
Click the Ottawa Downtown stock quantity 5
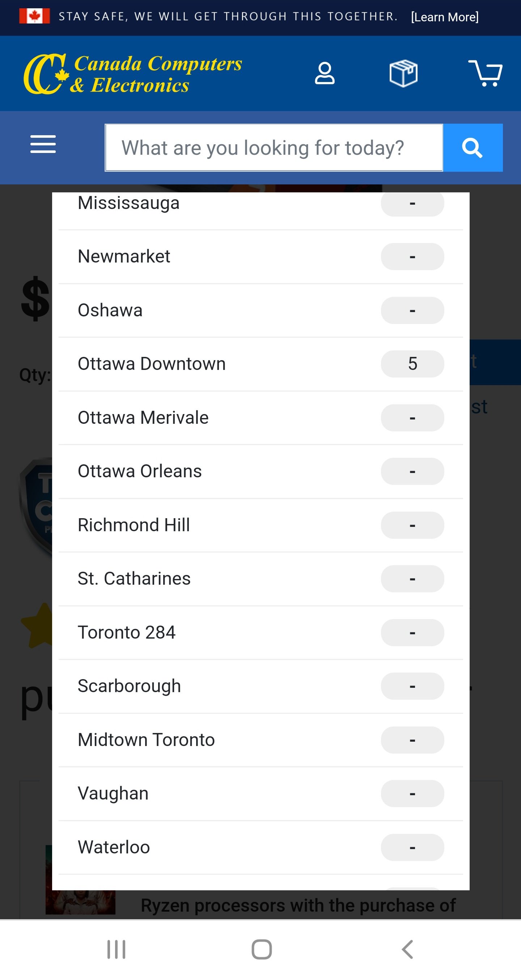tap(412, 364)
